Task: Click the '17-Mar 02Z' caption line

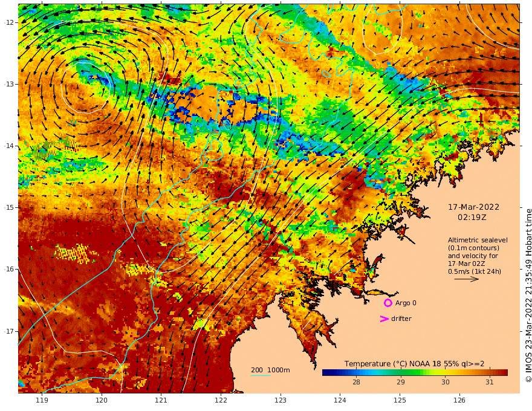Action: click(466, 264)
